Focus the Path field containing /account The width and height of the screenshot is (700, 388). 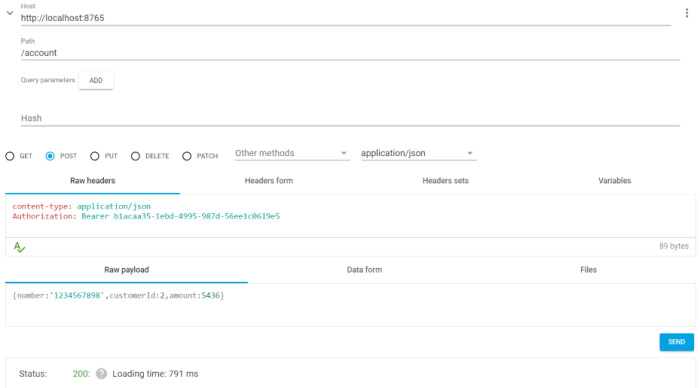click(x=350, y=53)
